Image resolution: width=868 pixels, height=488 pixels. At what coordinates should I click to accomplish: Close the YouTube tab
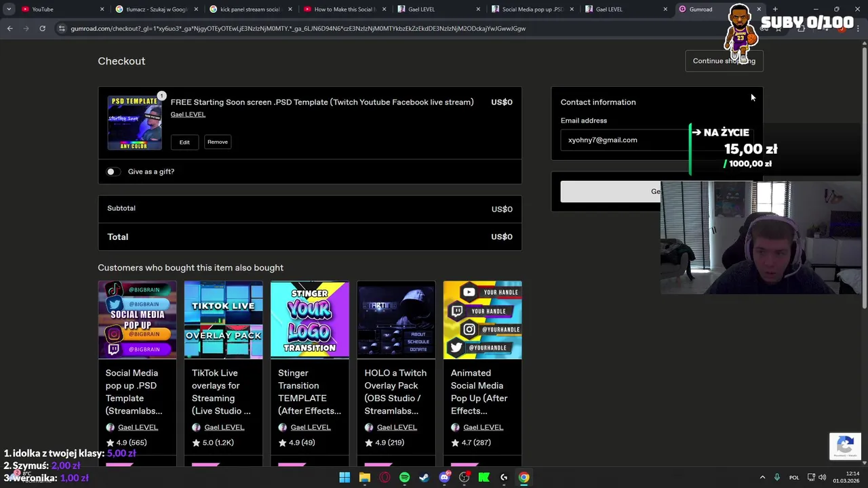pyautogui.click(x=102, y=9)
